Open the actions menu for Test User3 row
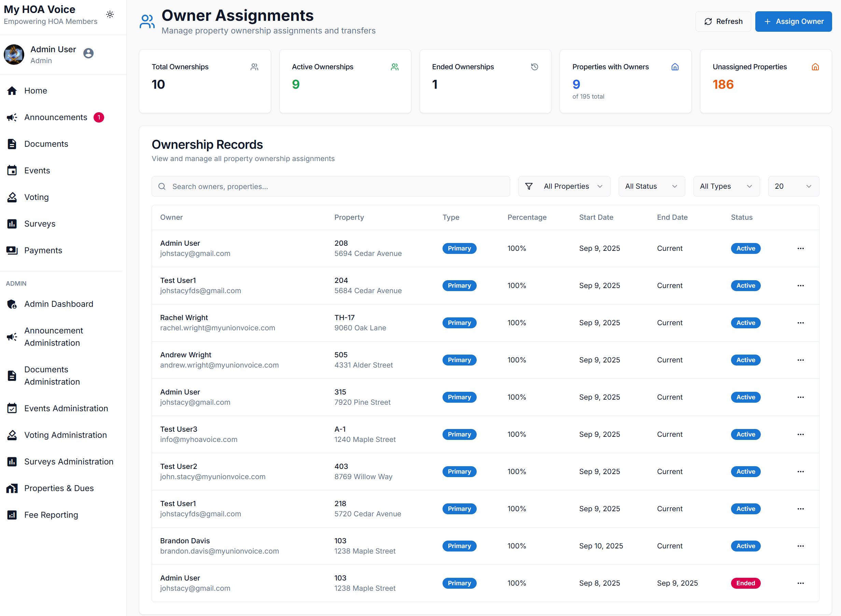 coord(800,434)
